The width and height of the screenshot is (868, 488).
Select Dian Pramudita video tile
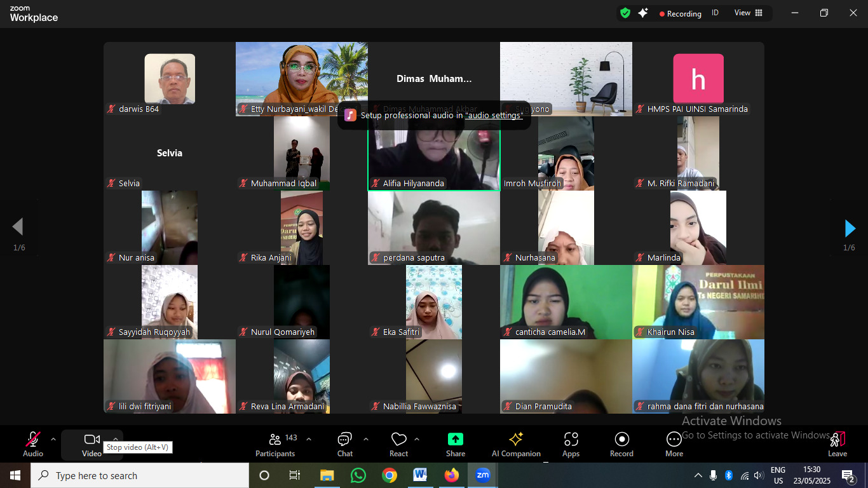[566, 376]
